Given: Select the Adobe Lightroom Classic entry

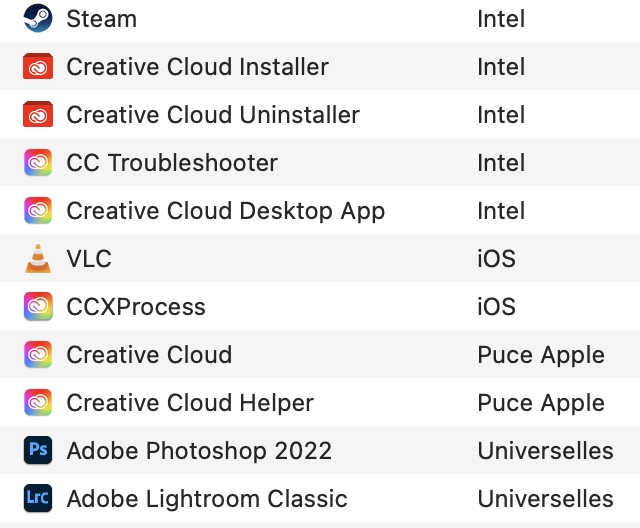Looking at the screenshot, I should coord(207,498).
